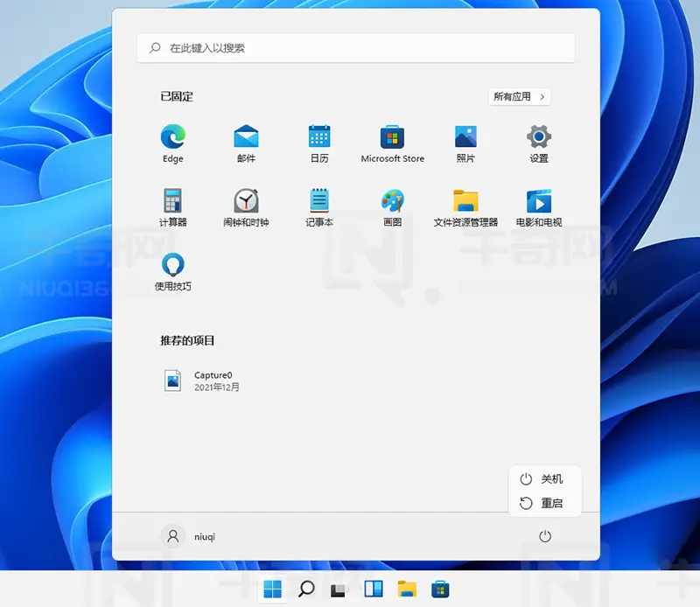Launch the 画图 paint app

click(x=392, y=207)
